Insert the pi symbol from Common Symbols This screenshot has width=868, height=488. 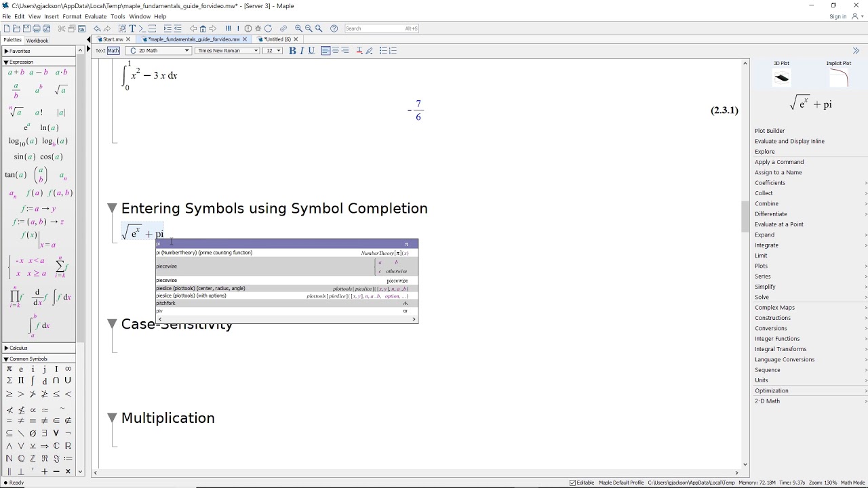pos(9,369)
